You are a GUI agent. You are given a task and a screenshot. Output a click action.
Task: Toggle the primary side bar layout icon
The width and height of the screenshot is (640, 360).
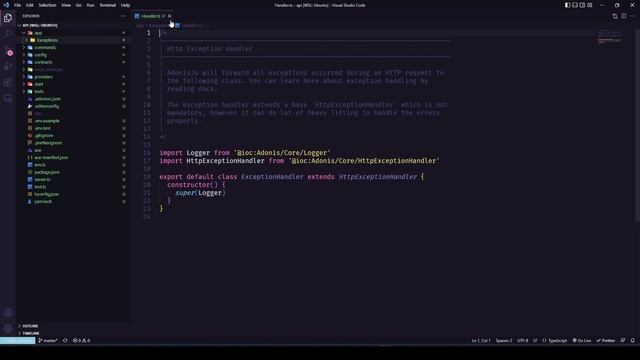[567, 5]
